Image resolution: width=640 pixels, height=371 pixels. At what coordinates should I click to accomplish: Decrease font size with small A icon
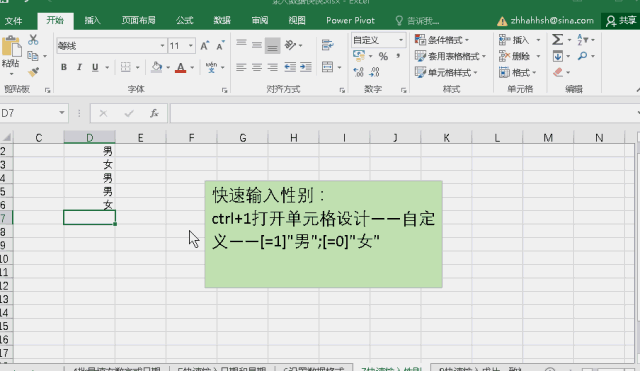coord(220,46)
